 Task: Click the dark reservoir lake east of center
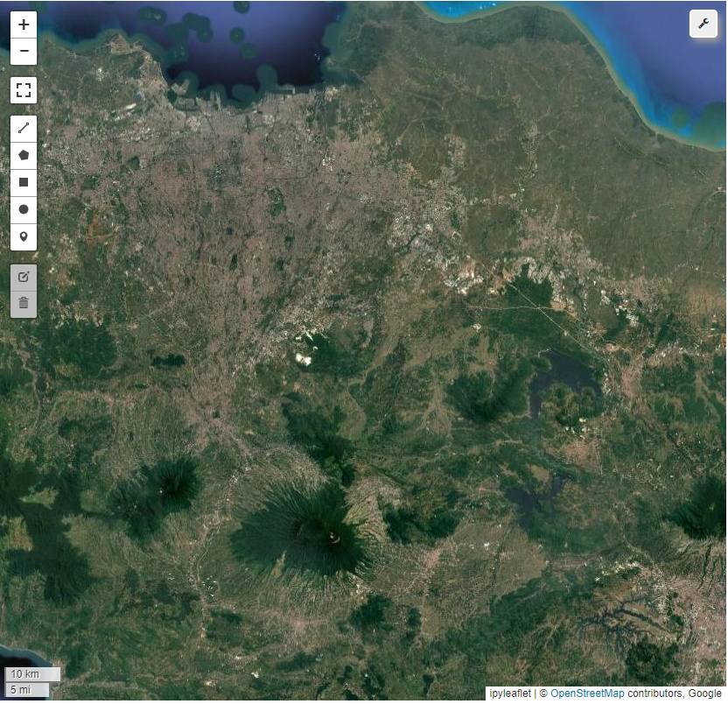click(x=569, y=377)
